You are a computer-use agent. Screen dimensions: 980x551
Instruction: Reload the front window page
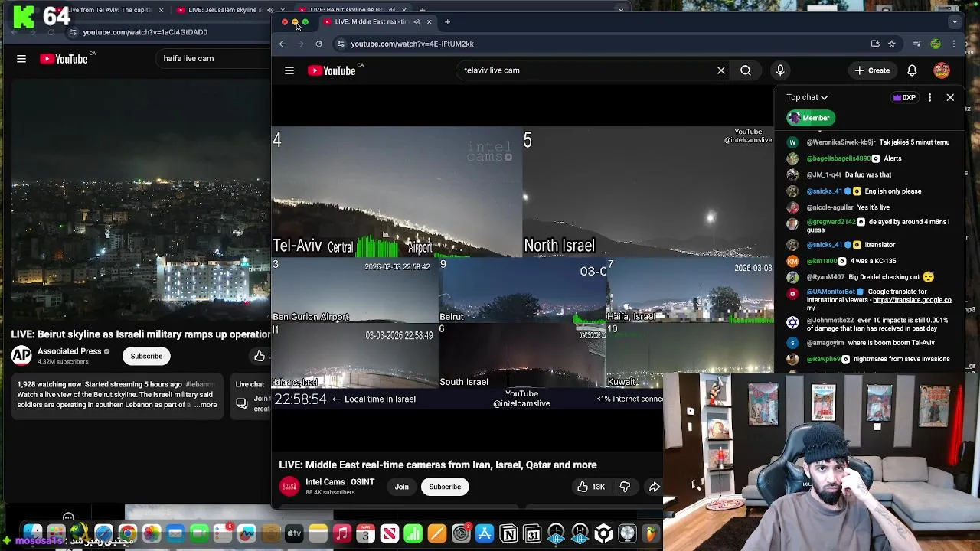tap(319, 44)
